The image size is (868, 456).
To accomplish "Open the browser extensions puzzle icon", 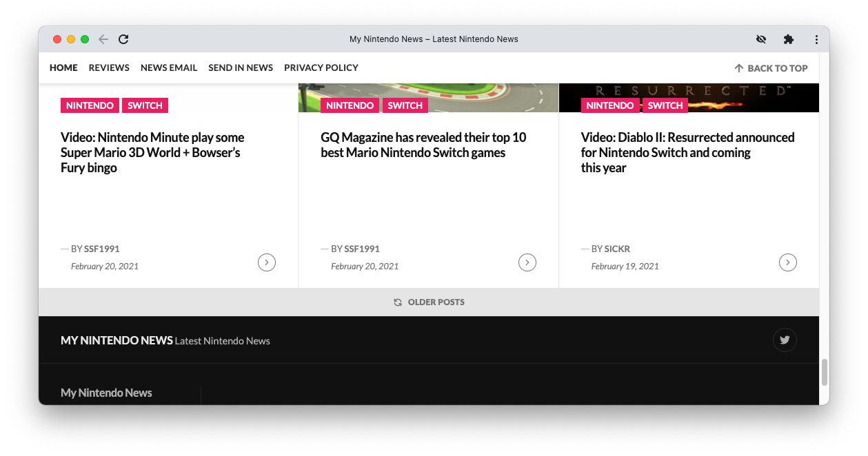I will pyautogui.click(x=788, y=39).
